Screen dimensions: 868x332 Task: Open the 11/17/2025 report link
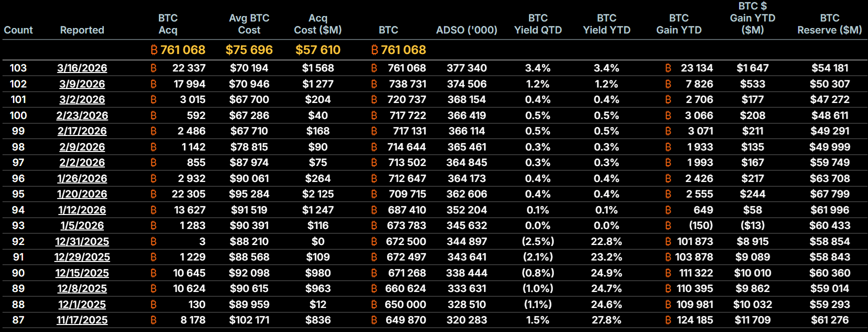coord(82,320)
